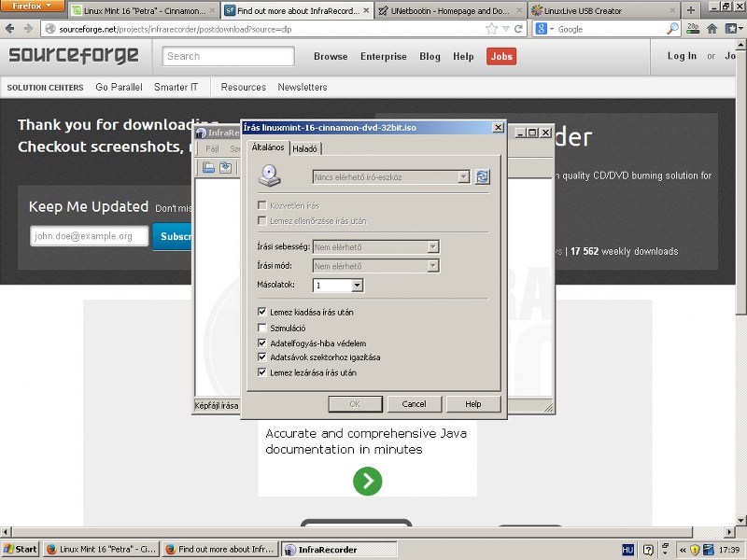Click the blue tray icon beside the clock
Image resolution: width=747 pixels, height=560 pixels.
pos(708,550)
